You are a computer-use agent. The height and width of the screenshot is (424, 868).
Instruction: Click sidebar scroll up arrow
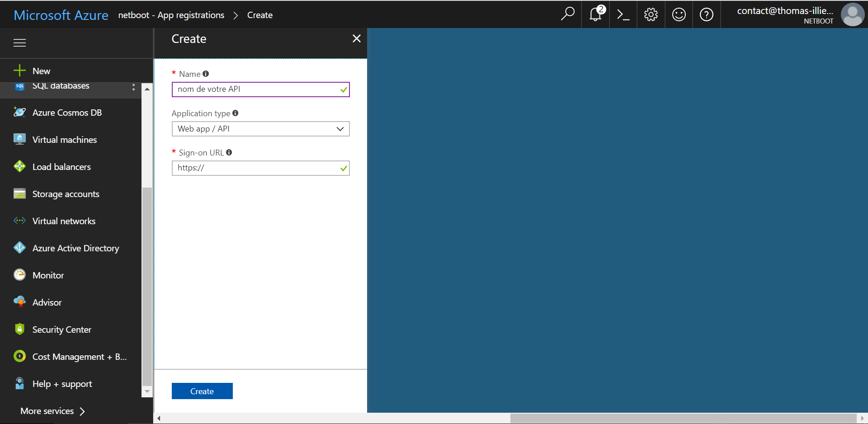point(147,89)
